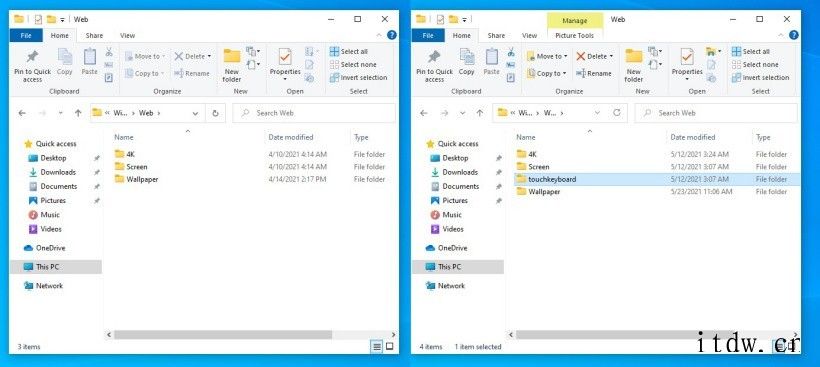Open Properties in the right window ribbon
Image resolution: width=820 pixels, height=367 pixels.
687,65
